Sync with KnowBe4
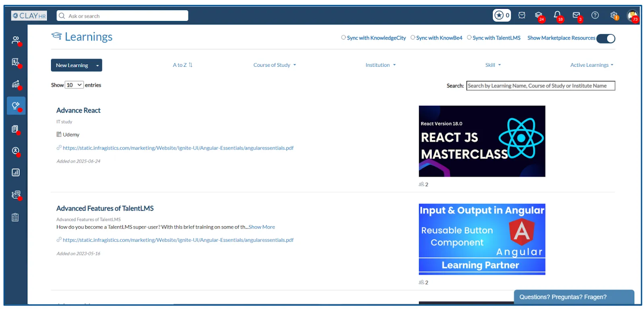This screenshot has width=644, height=309. (436, 38)
